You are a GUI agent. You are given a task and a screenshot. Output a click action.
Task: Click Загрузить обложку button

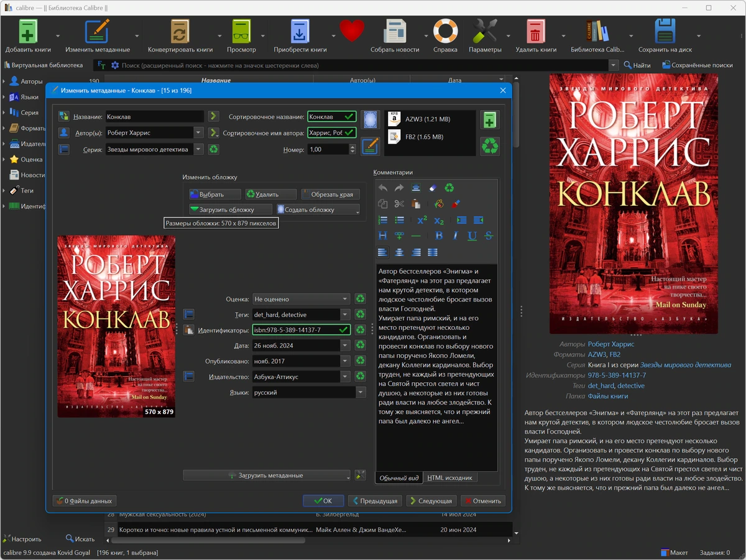(x=231, y=210)
